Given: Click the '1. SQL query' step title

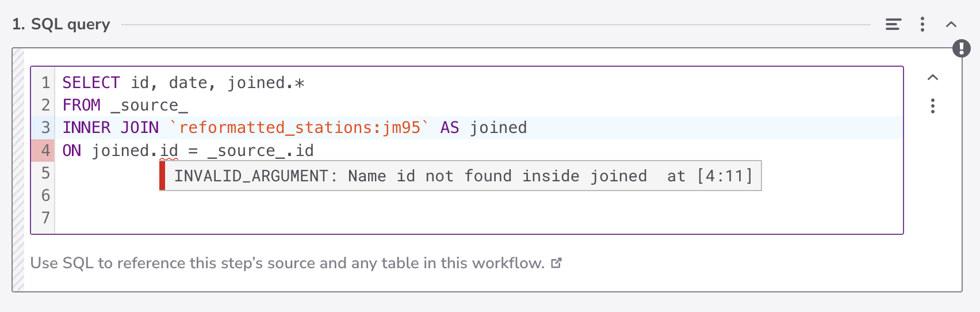Looking at the screenshot, I should [x=61, y=24].
